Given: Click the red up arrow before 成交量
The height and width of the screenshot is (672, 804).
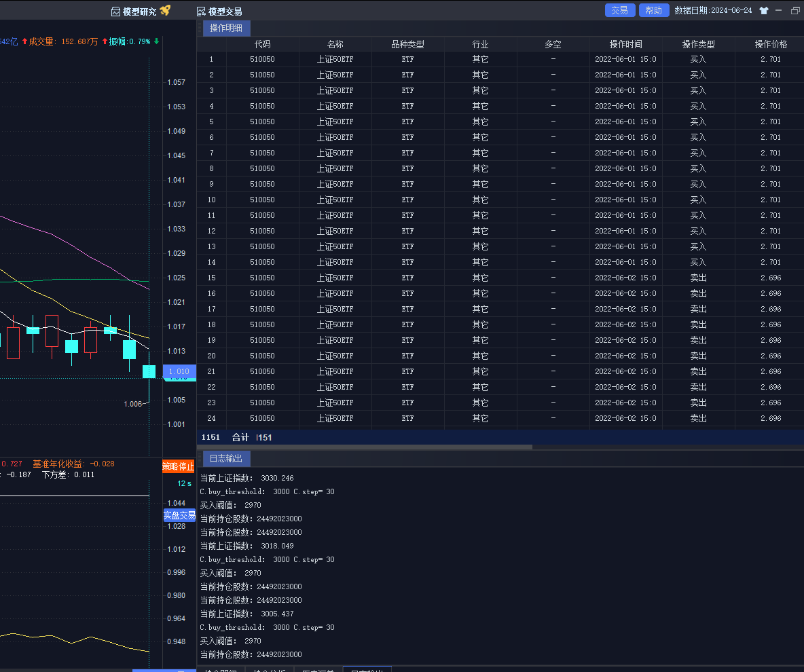Looking at the screenshot, I should pyautogui.click(x=24, y=41).
